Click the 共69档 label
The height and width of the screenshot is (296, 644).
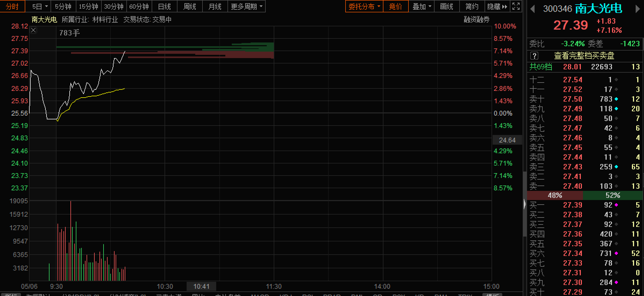541,67
